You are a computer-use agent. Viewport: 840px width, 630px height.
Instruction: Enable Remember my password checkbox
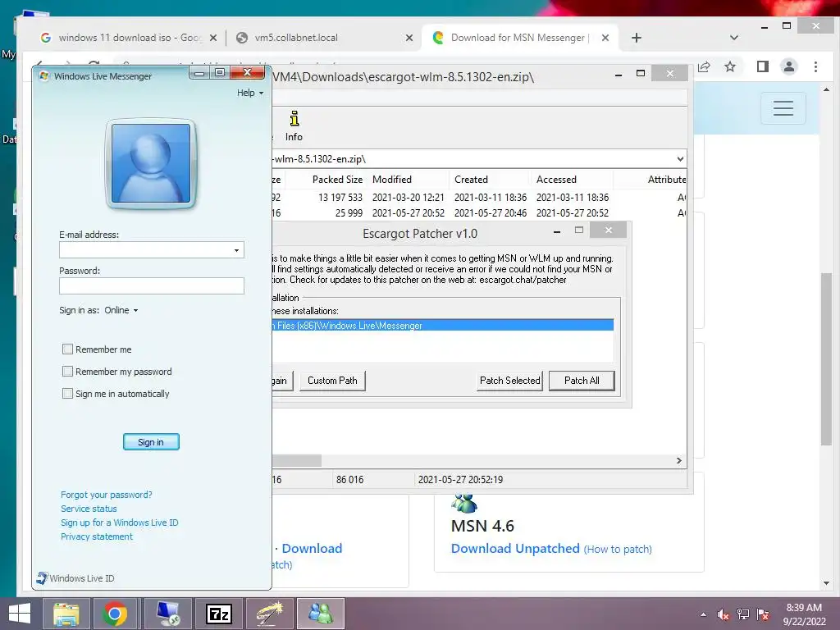click(67, 372)
